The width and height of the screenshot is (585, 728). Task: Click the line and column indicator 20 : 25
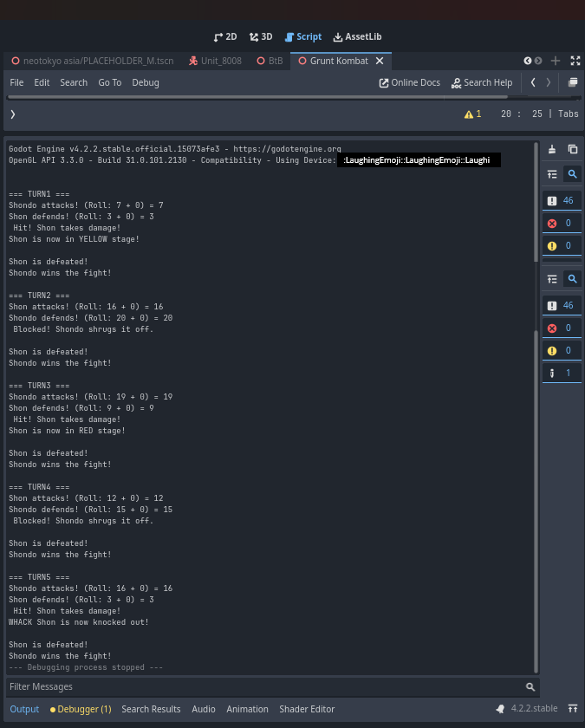(522, 114)
